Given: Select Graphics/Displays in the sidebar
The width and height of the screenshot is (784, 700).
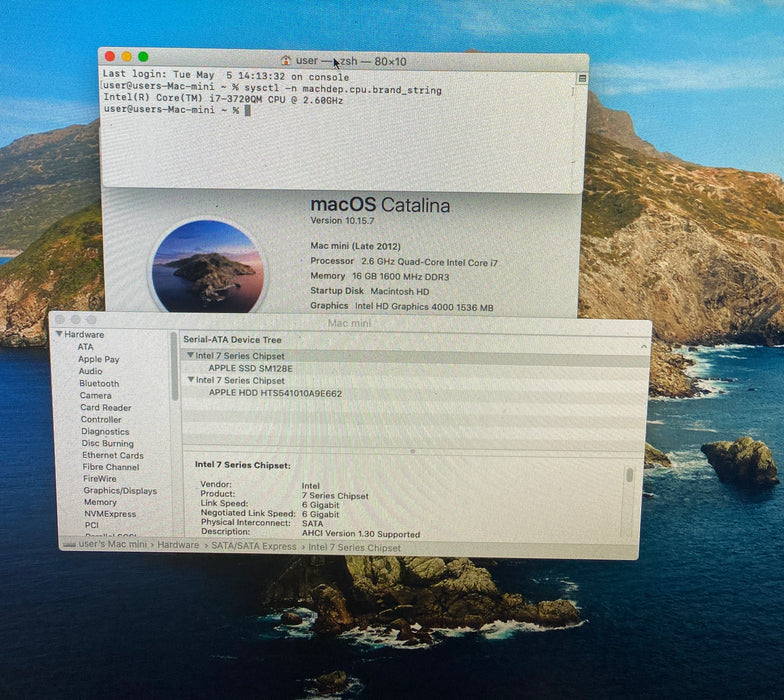Looking at the screenshot, I should [120, 490].
